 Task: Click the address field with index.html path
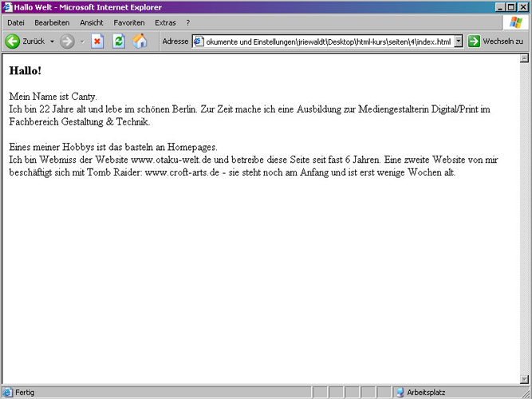(x=328, y=41)
